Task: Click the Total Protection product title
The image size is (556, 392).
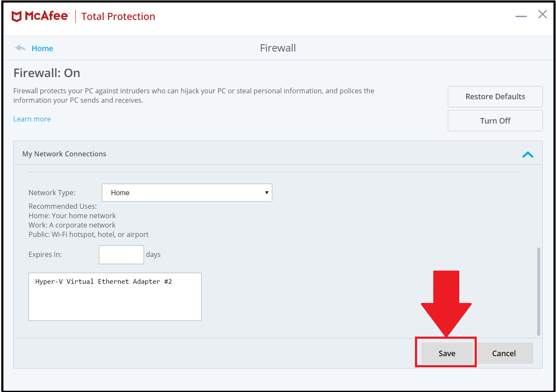Action: point(118,17)
